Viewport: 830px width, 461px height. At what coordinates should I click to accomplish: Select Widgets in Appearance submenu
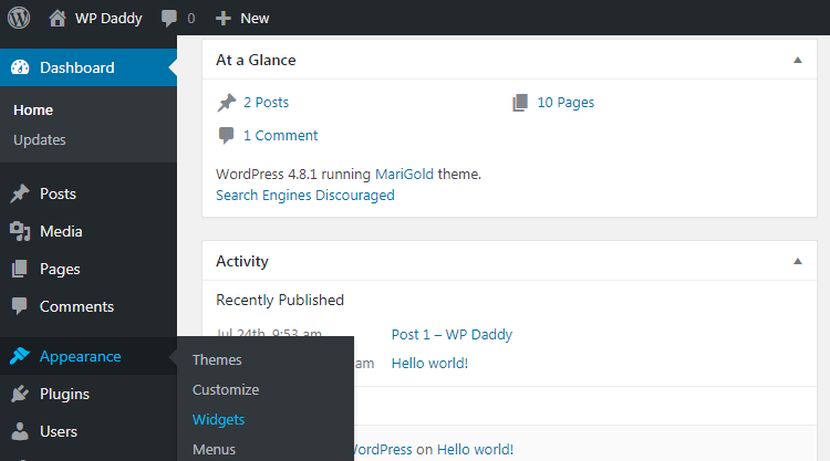[219, 420]
